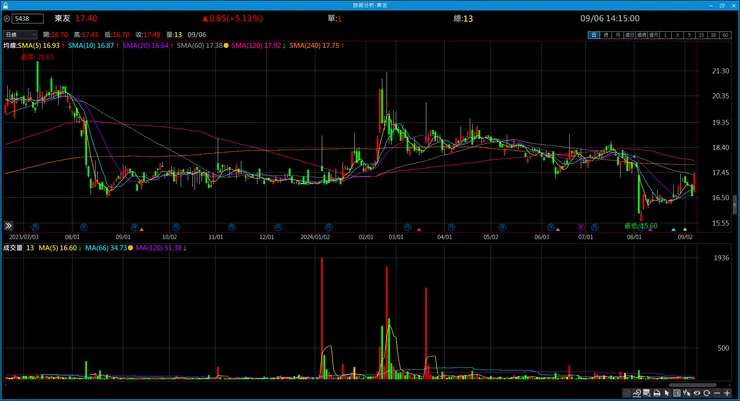Viewport: 740px width, 401px height.
Task: Click the yellow triangle marker at 09/02
Action: point(685,230)
